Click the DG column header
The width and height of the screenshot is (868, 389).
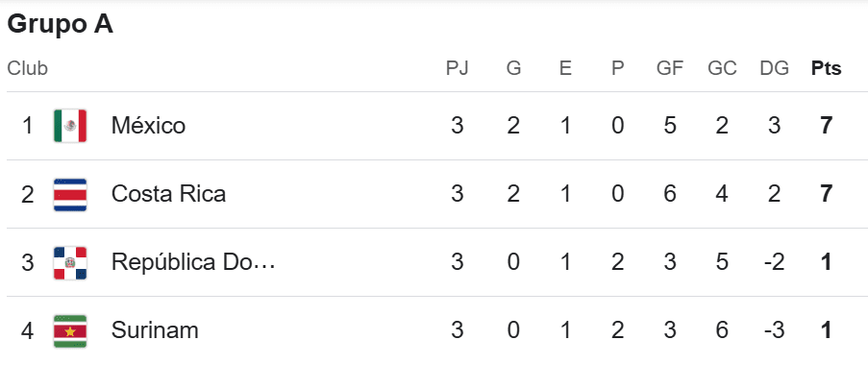pyautogui.click(x=775, y=68)
